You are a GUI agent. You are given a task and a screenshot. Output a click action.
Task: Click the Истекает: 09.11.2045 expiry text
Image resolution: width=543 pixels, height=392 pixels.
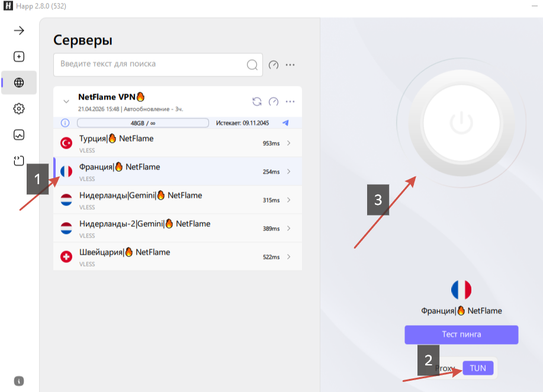(242, 123)
